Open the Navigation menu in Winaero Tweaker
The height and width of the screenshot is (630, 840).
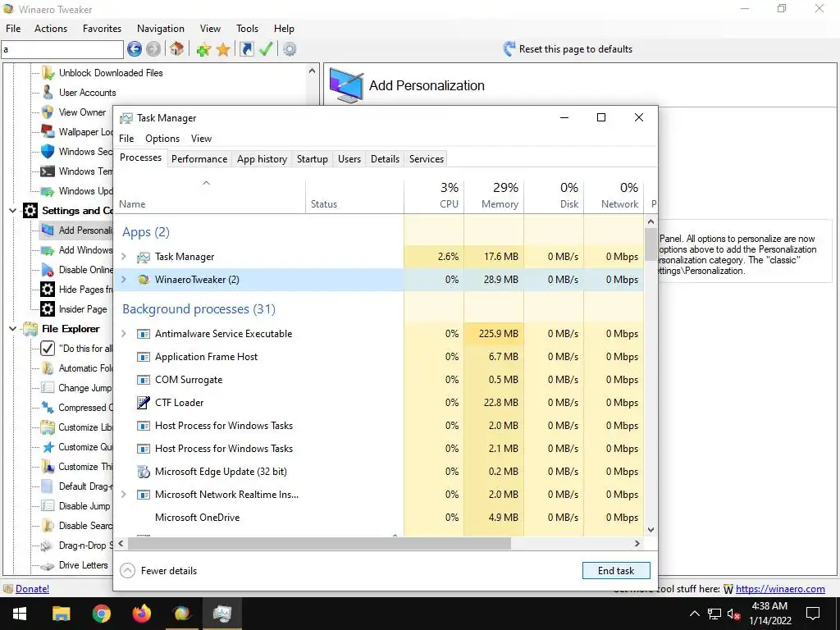[x=160, y=29]
